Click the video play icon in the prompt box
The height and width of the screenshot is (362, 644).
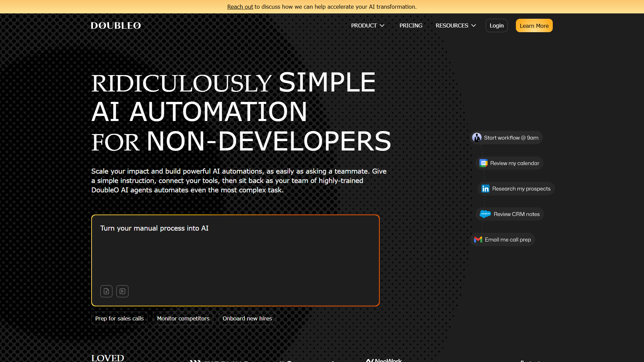click(x=122, y=291)
